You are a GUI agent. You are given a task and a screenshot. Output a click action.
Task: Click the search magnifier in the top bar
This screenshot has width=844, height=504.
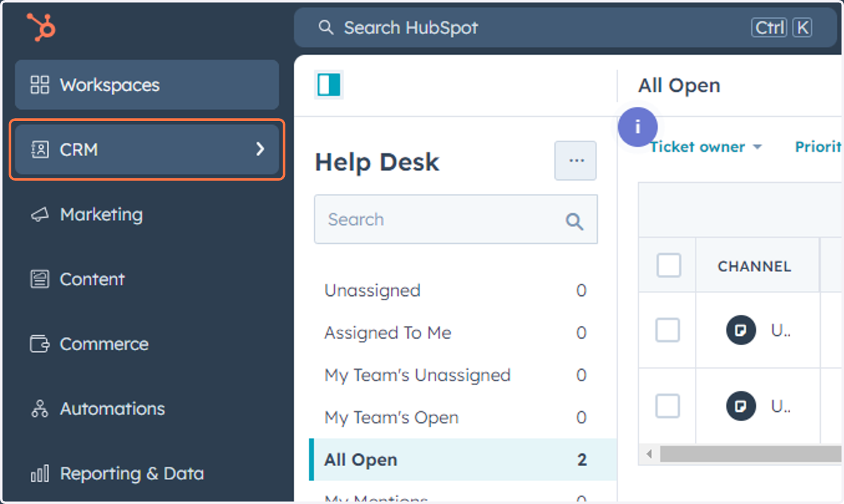point(325,27)
